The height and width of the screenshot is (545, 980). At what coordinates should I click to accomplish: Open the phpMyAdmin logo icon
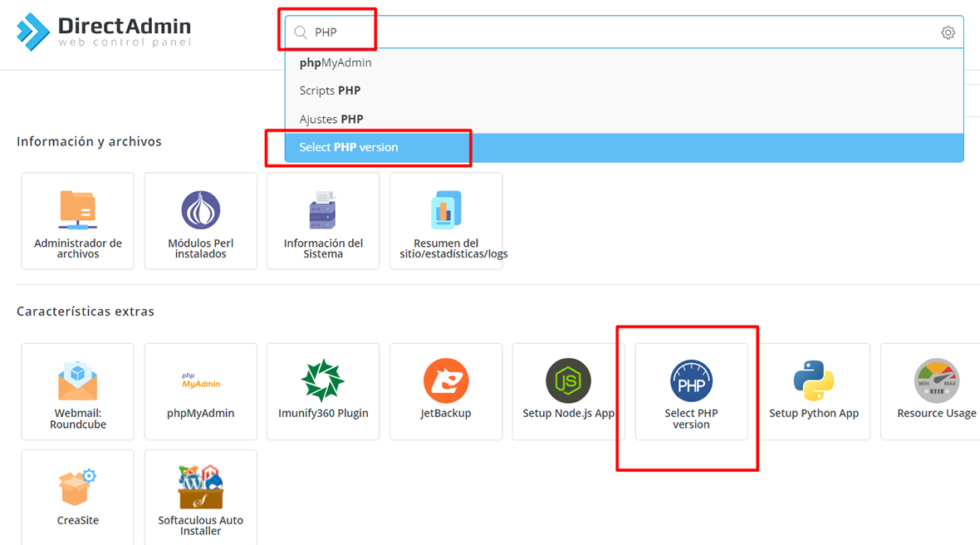pyautogui.click(x=201, y=381)
